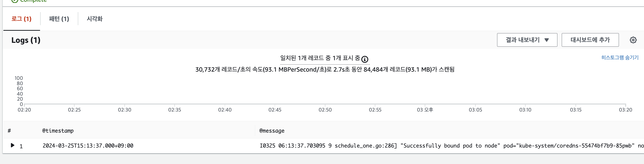The image size is (644, 164).
Task: Click the 02:30 marker on histogram axis
Action: (x=124, y=110)
